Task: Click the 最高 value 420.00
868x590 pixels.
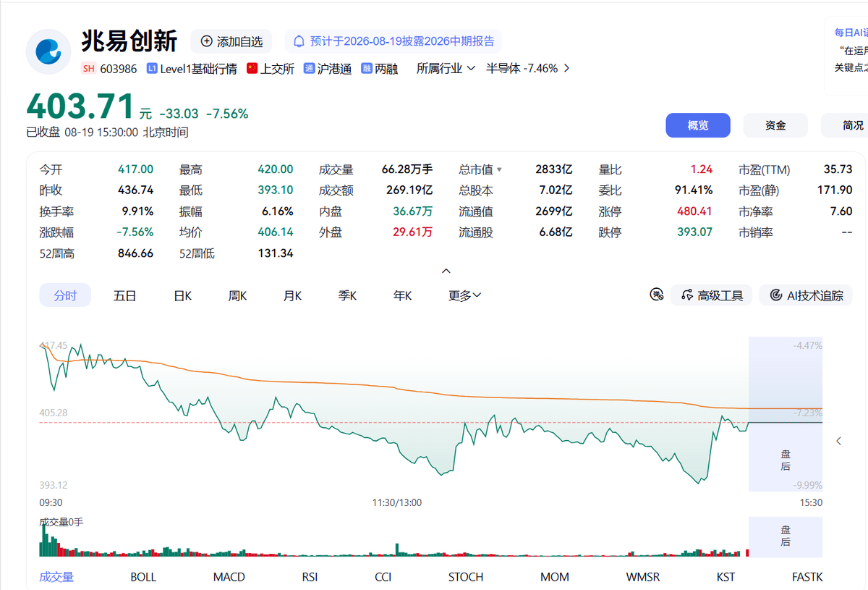Action: (276, 169)
